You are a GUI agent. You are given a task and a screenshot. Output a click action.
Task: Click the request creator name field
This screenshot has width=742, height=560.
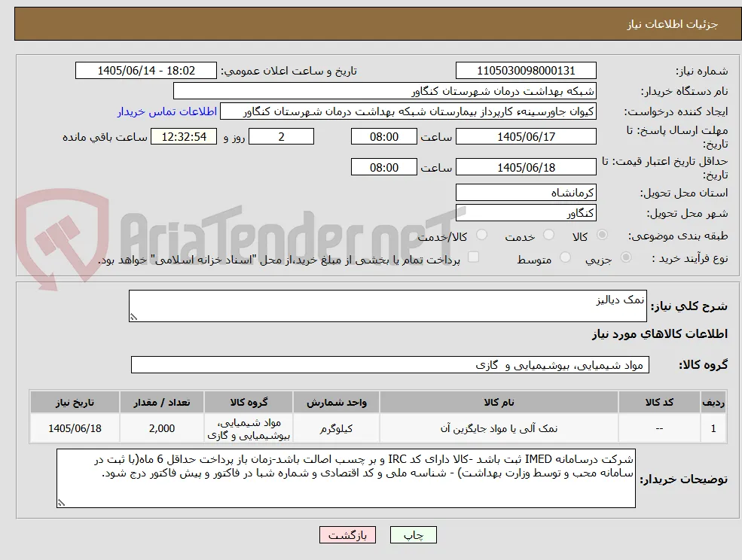408,111
